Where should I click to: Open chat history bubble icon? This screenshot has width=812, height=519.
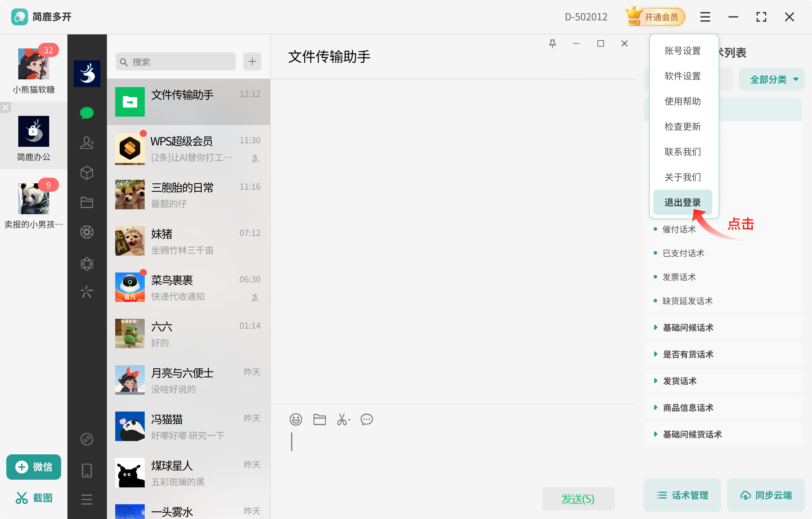click(367, 419)
